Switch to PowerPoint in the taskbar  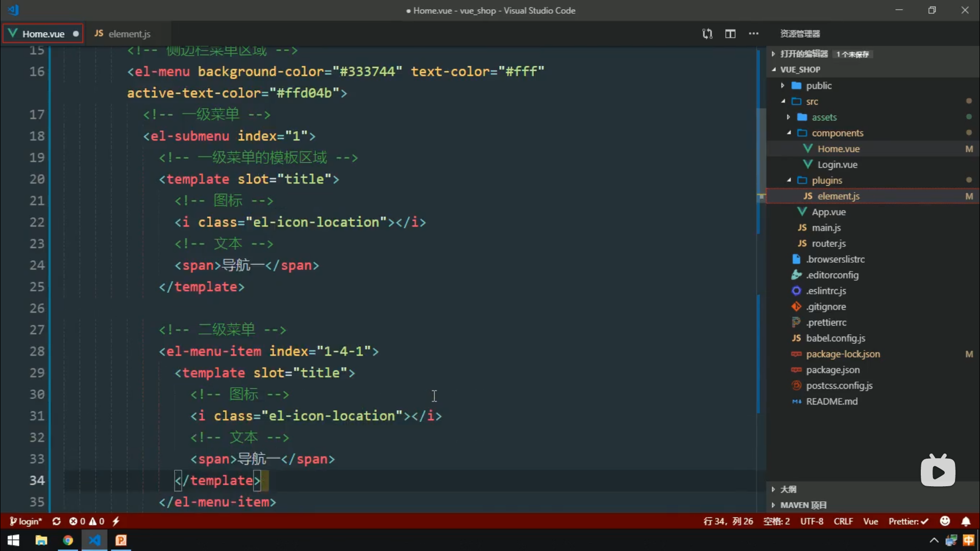[x=121, y=540]
